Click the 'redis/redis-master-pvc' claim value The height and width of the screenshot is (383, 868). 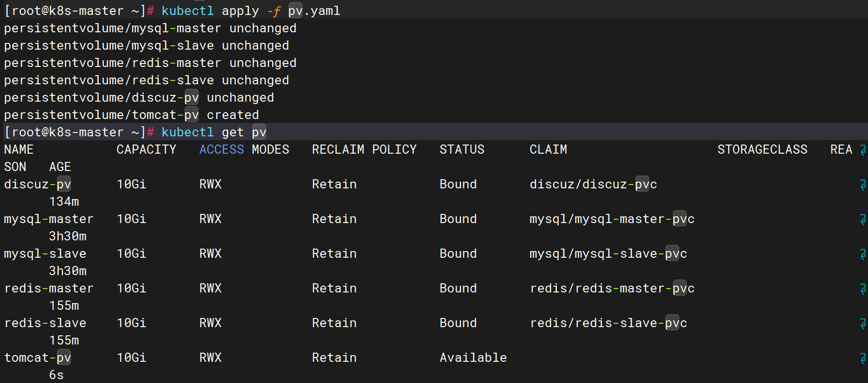[x=612, y=288]
